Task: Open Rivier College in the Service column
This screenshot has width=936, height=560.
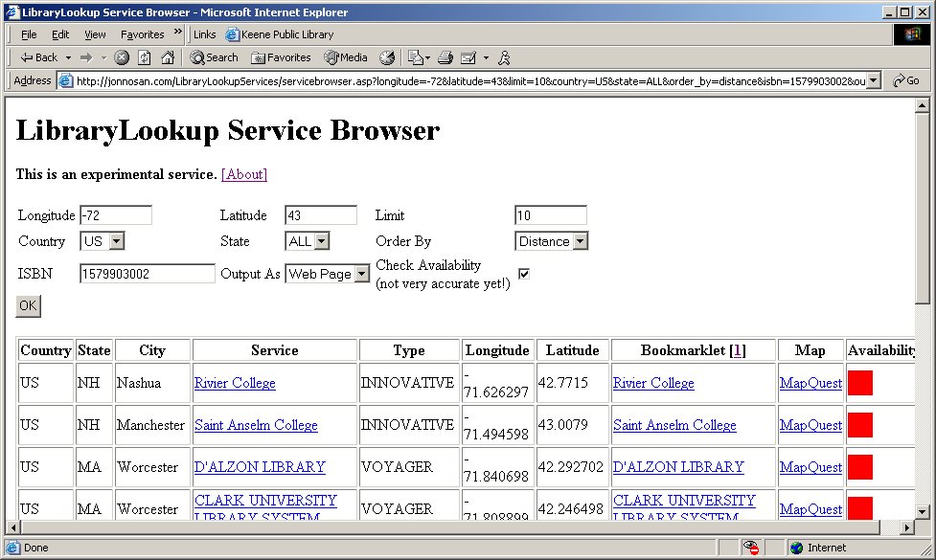Action: click(x=235, y=383)
